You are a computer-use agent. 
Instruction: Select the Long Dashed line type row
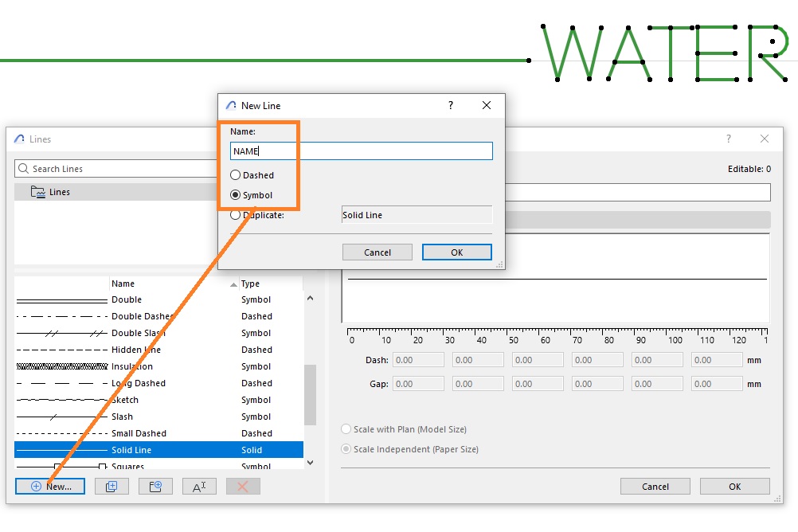click(158, 383)
